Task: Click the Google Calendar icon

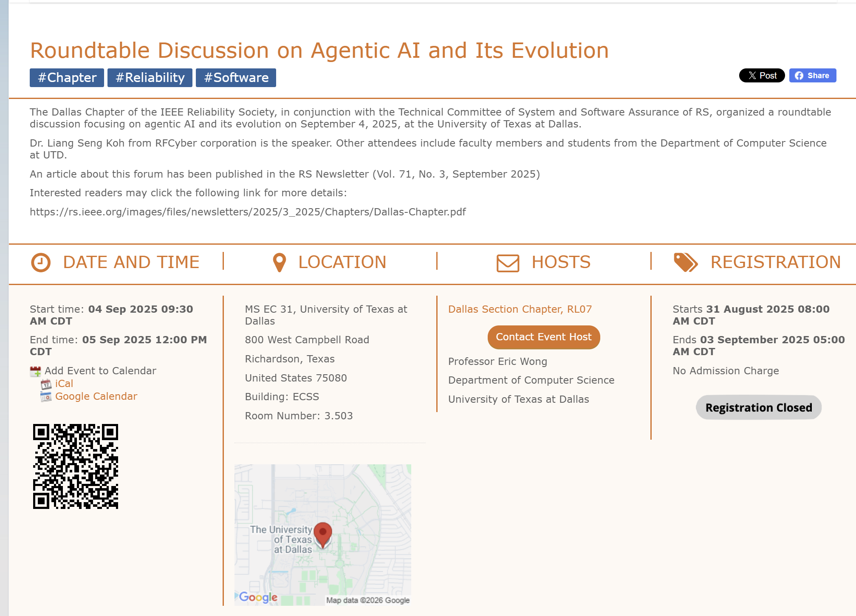Action: [x=46, y=397]
